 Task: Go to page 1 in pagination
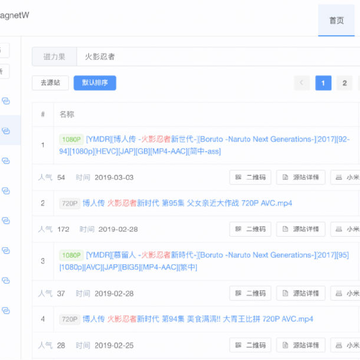pos(323,83)
